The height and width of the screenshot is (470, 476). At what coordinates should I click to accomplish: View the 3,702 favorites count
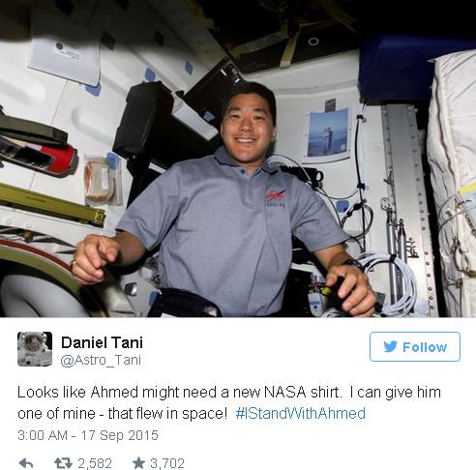(x=167, y=463)
